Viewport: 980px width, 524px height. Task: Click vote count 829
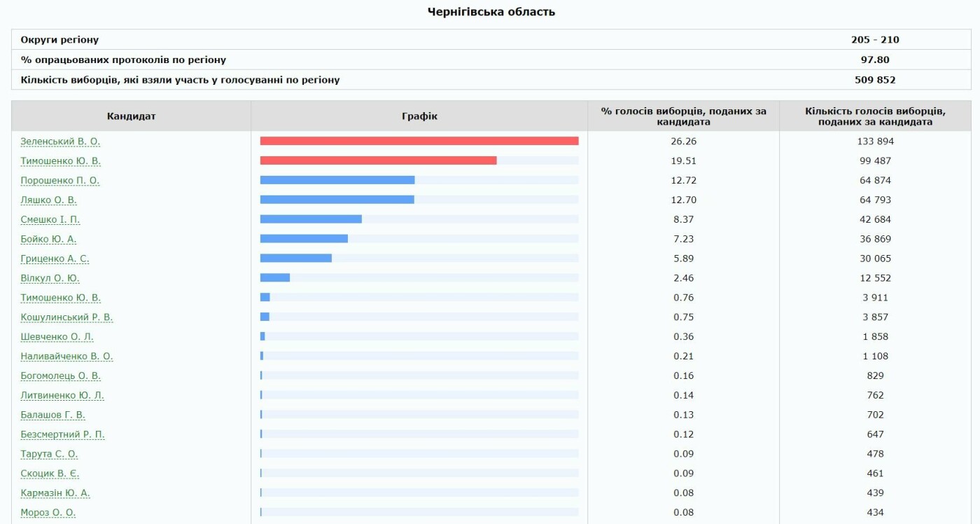click(x=875, y=376)
